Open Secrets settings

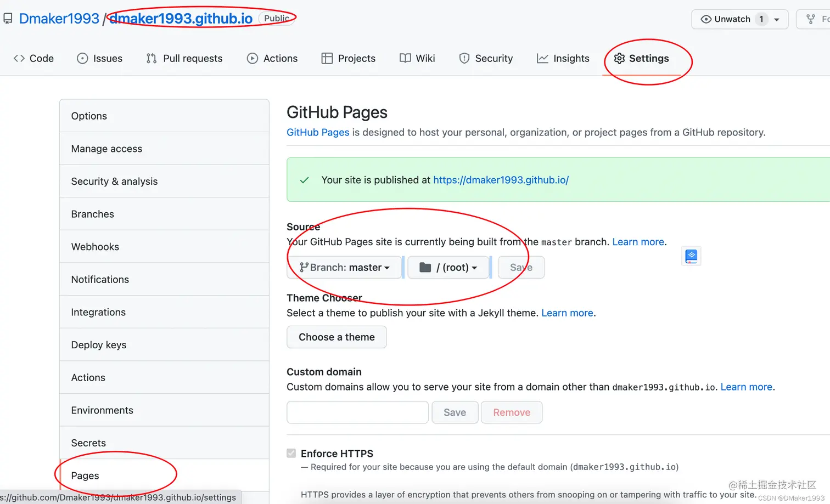pyautogui.click(x=164, y=443)
